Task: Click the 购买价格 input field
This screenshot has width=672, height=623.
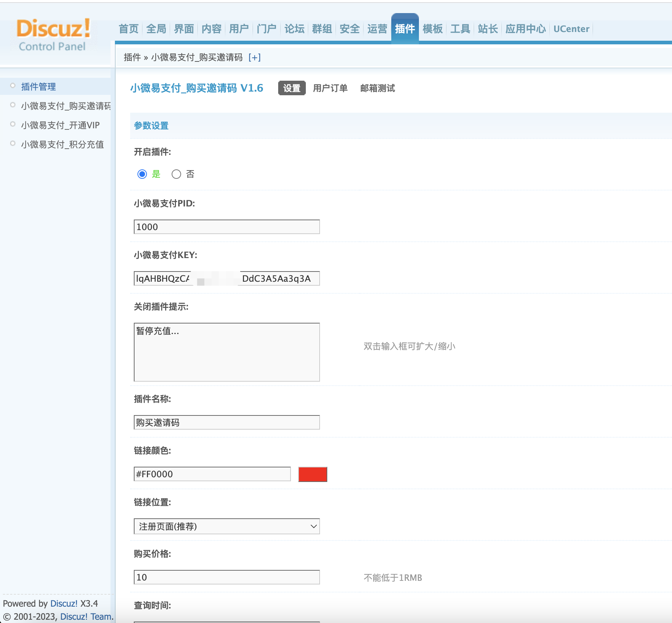Action: pos(227,577)
